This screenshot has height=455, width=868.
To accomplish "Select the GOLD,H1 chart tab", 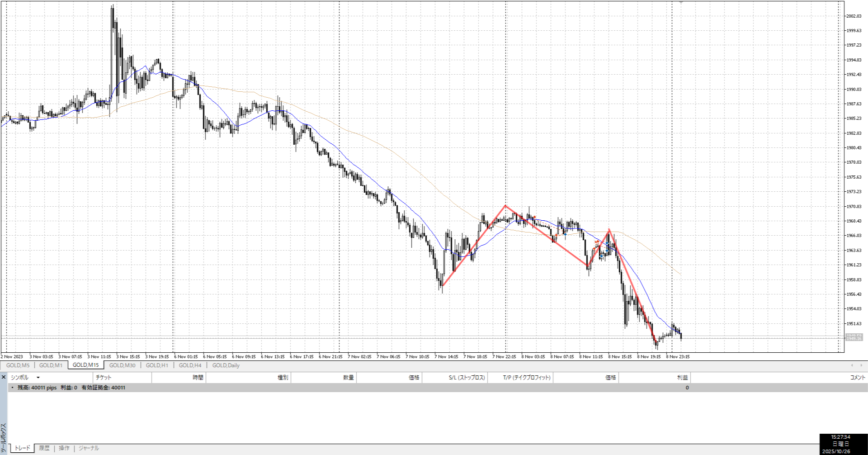I will pyautogui.click(x=157, y=365).
